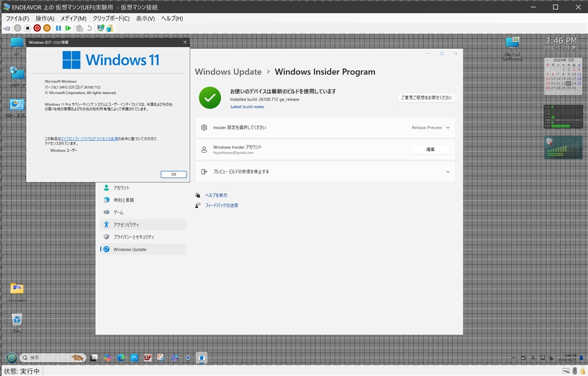Click the Ctrl+Alt+Del toolbar icon

click(x=7, y=28)
